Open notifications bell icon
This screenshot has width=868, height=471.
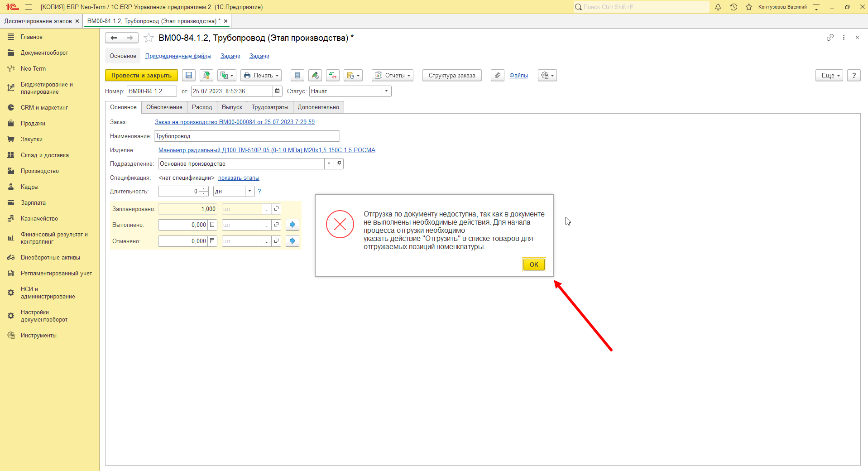coord(718,7)
